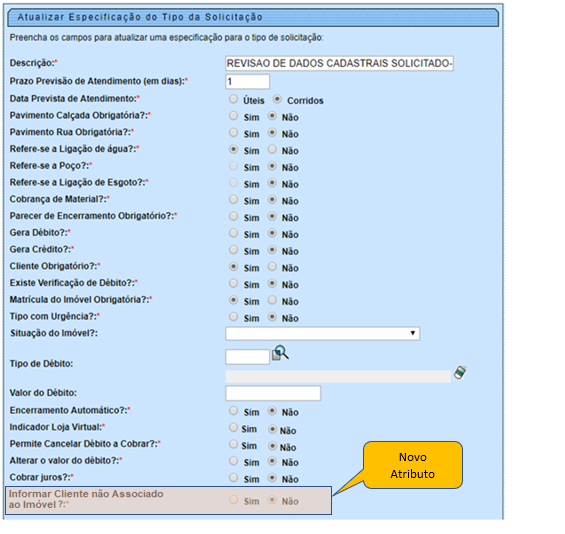Screen dimensions: 565x534
Task: Click the Valor do Débito field
Action: [x=273, y=393]
